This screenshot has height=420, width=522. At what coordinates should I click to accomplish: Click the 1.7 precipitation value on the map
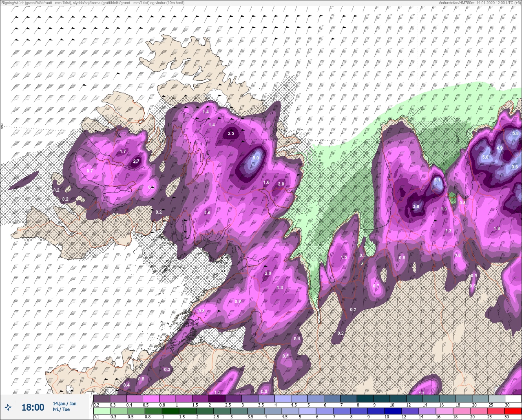(123, 152)
